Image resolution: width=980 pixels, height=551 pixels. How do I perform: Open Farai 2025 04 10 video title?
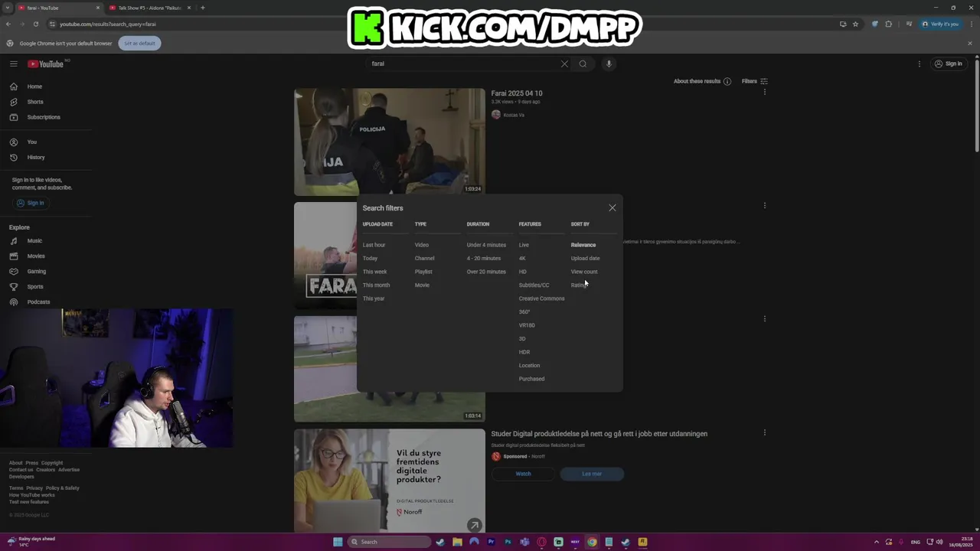(x=517, y=93)
